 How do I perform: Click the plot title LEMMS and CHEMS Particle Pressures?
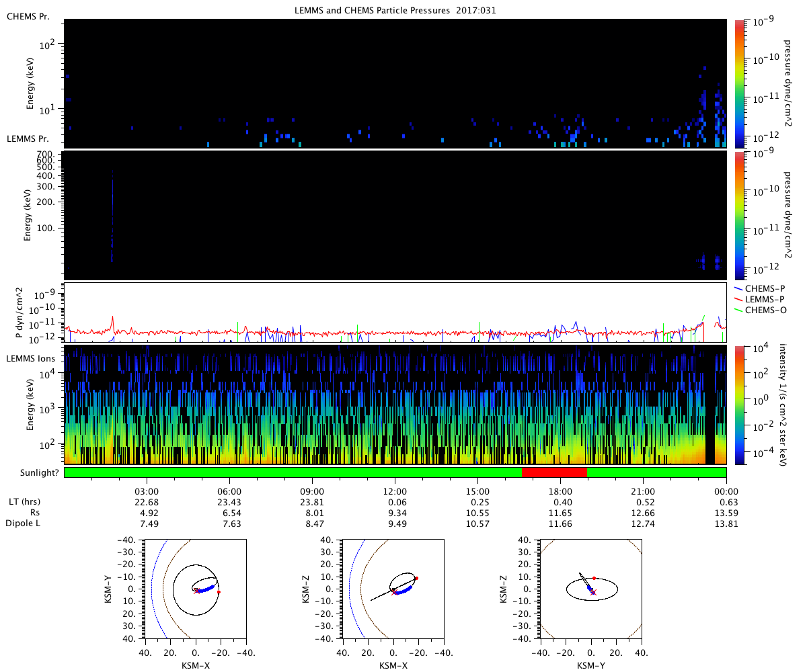point(395,11)
